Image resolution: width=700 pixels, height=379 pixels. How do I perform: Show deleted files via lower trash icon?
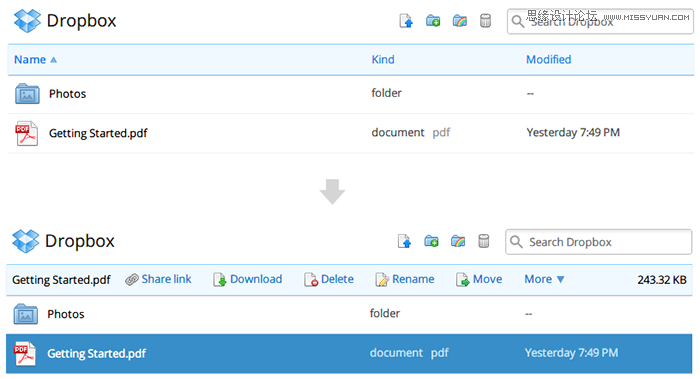[x=483, y=241]
